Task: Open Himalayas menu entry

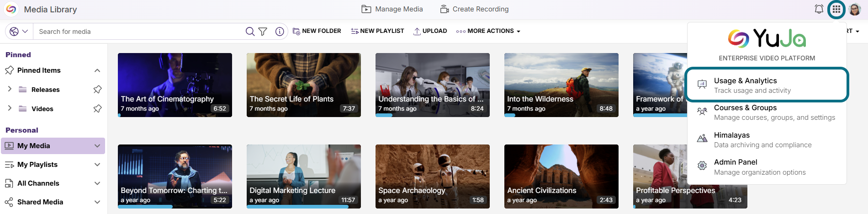Action: (767, 140)
